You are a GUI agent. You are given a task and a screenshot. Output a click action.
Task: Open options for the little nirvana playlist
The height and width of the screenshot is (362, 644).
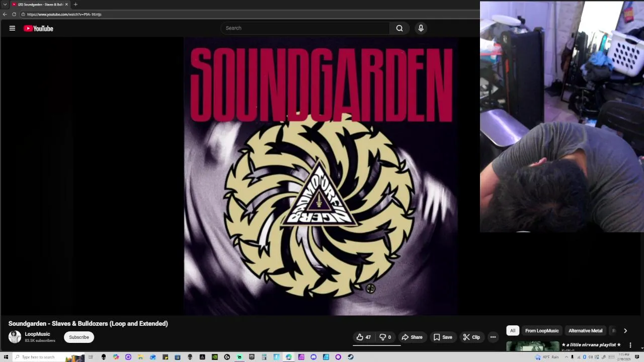coord(630,345)
